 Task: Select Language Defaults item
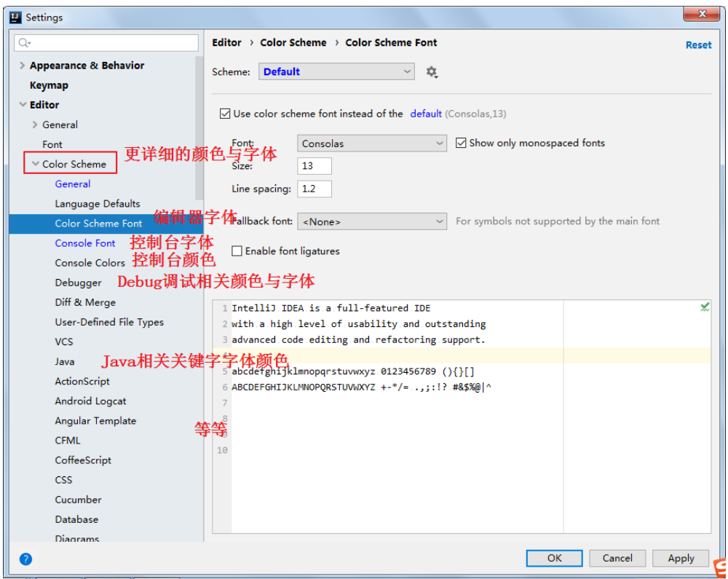pyautogui.click(x=97, y=204)
